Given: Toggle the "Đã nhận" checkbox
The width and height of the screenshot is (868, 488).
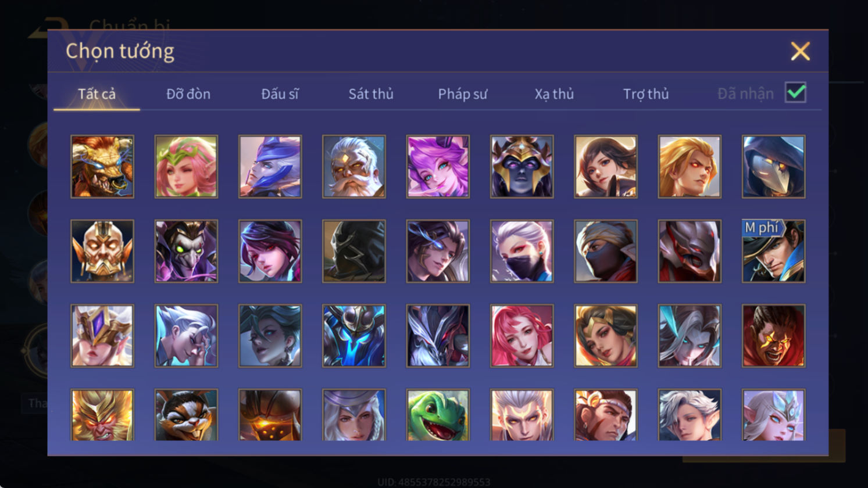Looking at the screenshot, I should coord(795,92).
